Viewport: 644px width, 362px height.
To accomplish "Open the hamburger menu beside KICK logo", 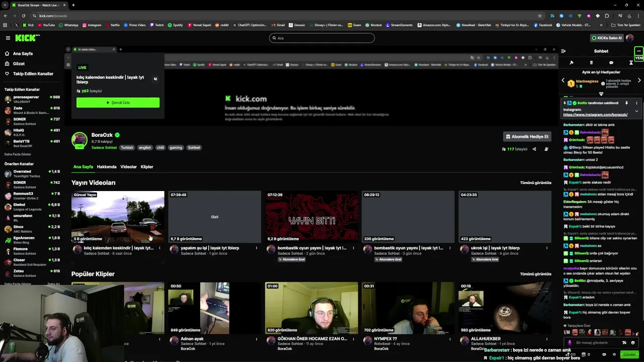I will tap(8, 38).
